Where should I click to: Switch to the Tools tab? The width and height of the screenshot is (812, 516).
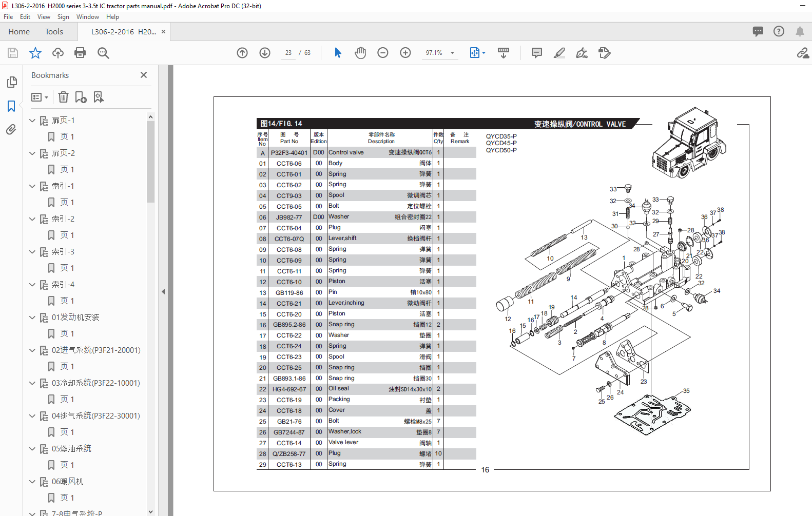coord(54,32)
